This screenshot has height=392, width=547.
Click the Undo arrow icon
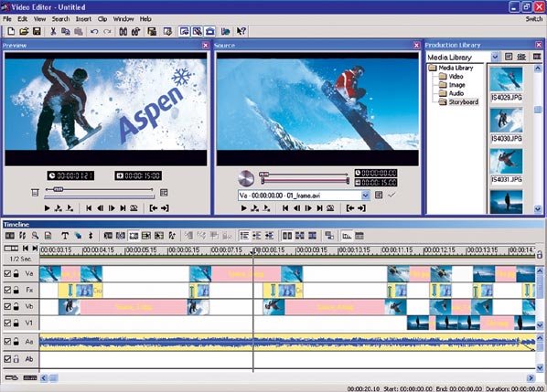[x=94, y=31]
